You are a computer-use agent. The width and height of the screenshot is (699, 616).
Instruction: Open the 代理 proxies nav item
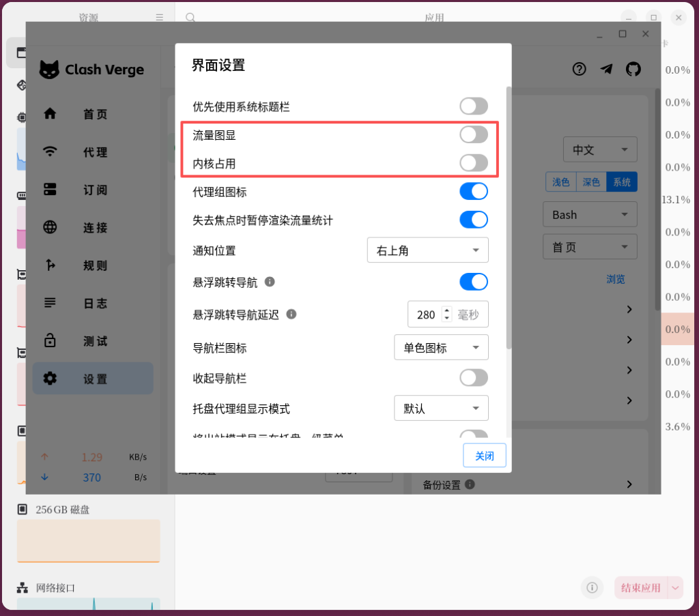(x=93, y=152)
